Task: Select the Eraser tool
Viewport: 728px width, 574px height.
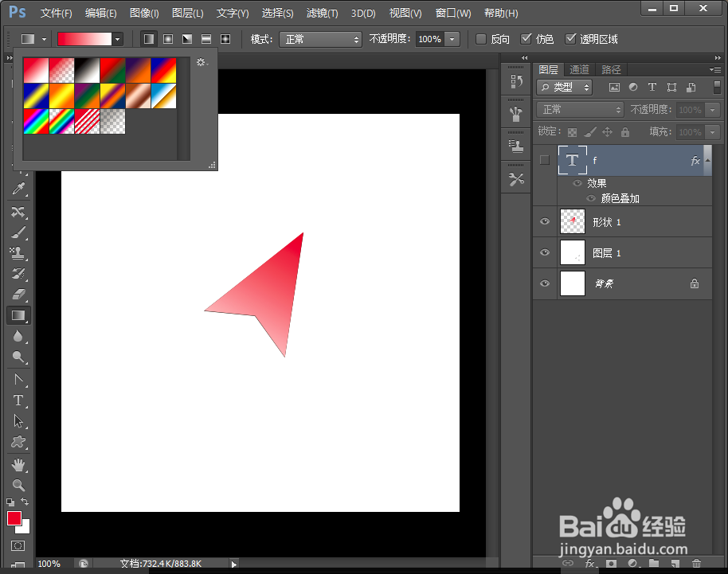Action: [x=18, y=295]
